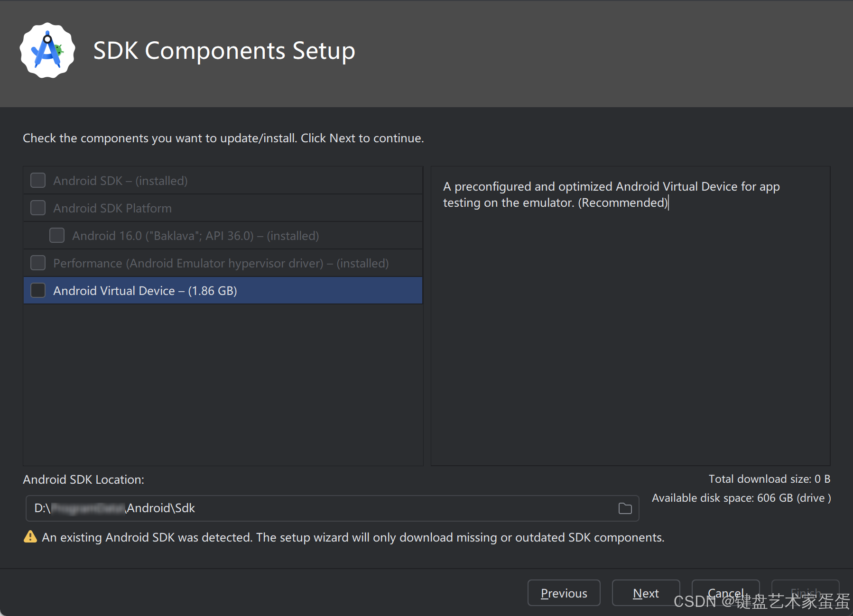Select the Android SDK Platform row
Viewport: 853px width, 616px height.
coord(223,208)
